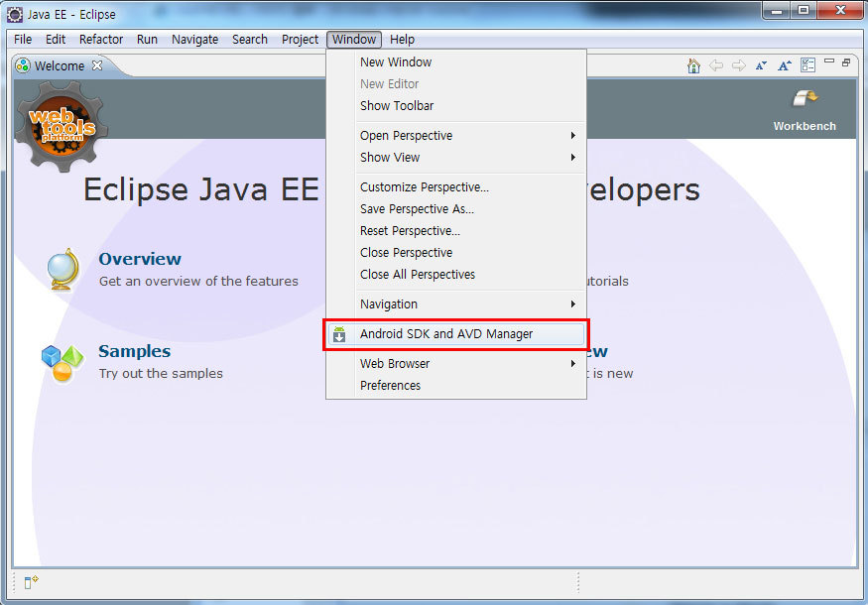This screenshot has width=868, height=605.
Task: Expand the Open Perspective submenu arrow
Action: click(x=573, y=136)
